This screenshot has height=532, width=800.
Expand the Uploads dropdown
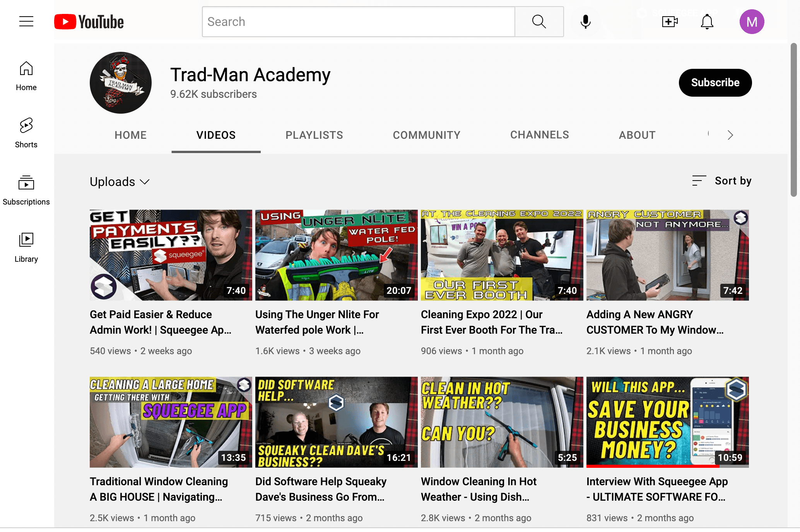[120, 182]
